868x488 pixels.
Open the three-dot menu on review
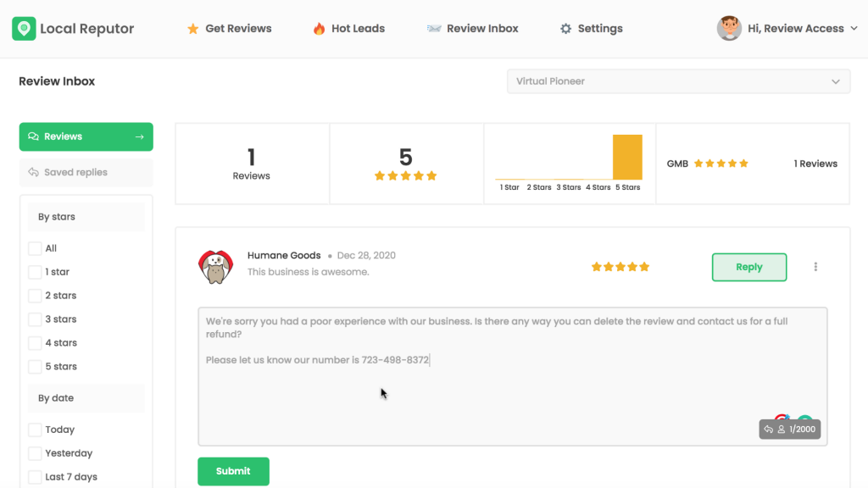pyautogui.click(x=815, y=267)
